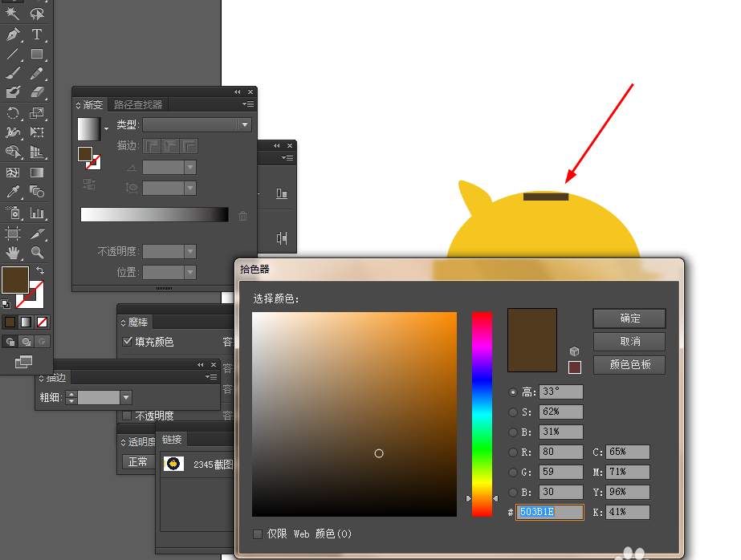Select the Line Segment tool
741x560 pixels.
pyautogui.click(x=13, y=54)
